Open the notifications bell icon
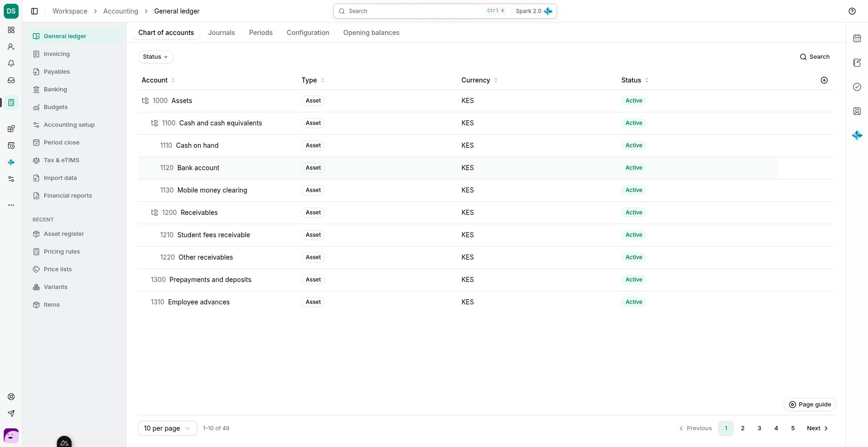Image resolution: width=868 pixels, height=447 pixels. 11,63
